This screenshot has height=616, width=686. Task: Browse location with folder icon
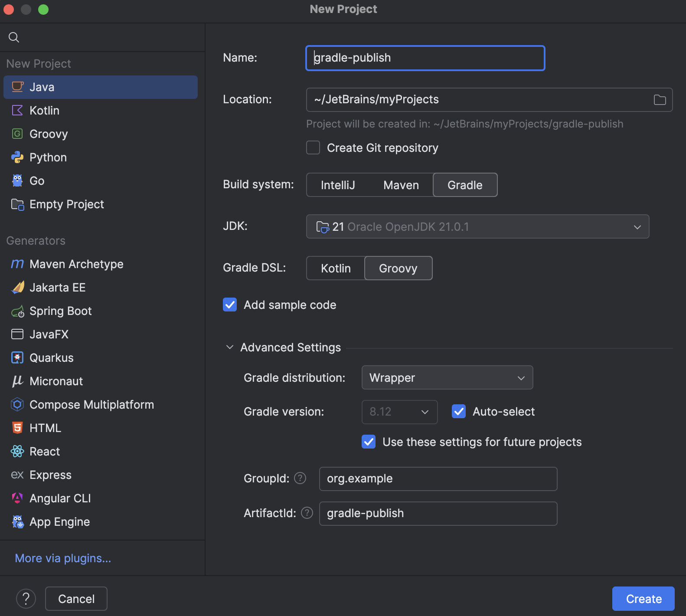click(x=660, y=100)
